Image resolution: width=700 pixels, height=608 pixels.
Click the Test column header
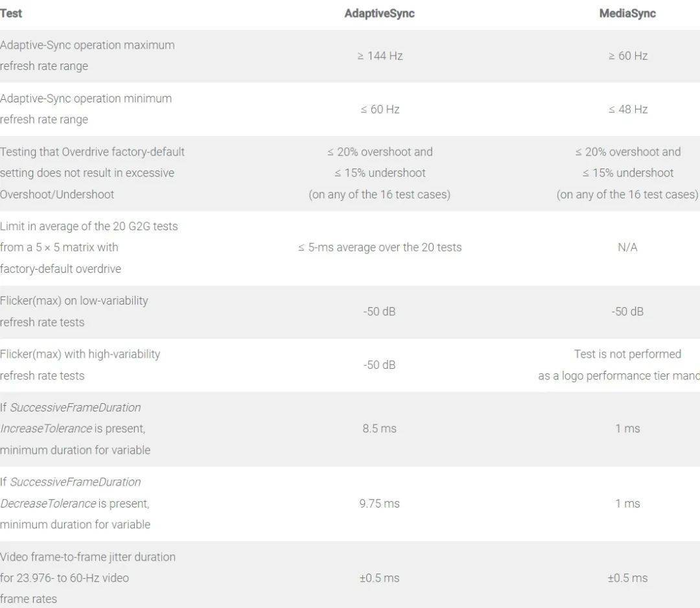(11, 13)
